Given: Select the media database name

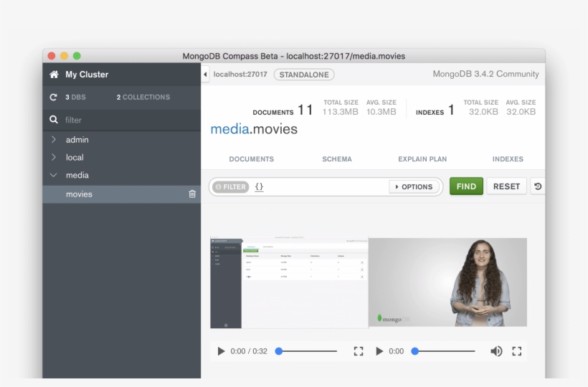Looking at the screenshot, I should [77, 175].
